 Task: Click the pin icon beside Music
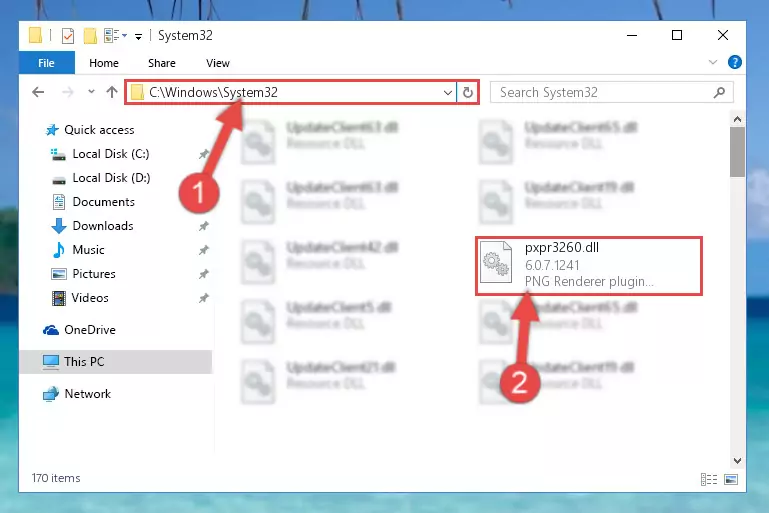click(x=204, y=250)
